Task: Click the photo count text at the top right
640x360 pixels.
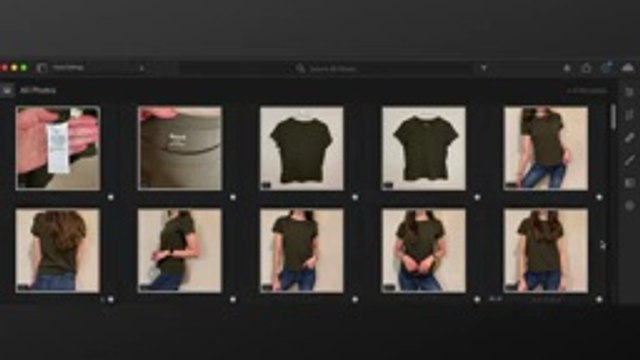Action: coord(587,91)
